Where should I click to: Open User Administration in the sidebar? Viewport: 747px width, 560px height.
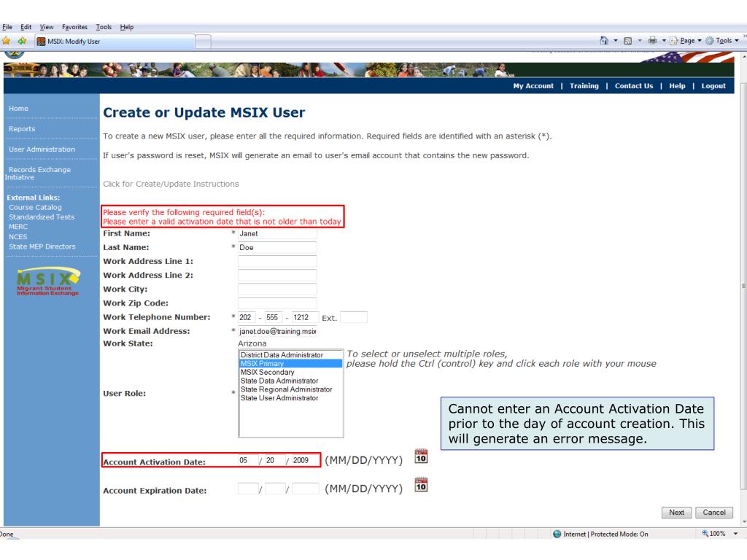point(42,149)
